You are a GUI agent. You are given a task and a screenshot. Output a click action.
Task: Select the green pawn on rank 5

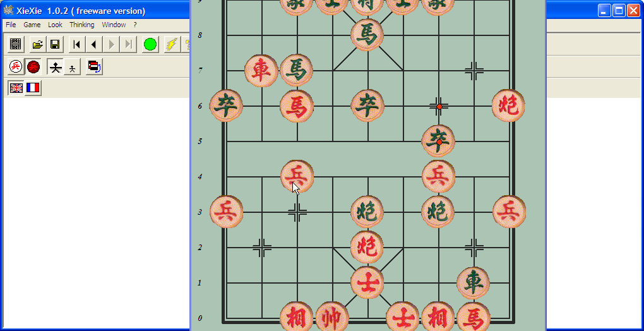(x=438, y=141)
